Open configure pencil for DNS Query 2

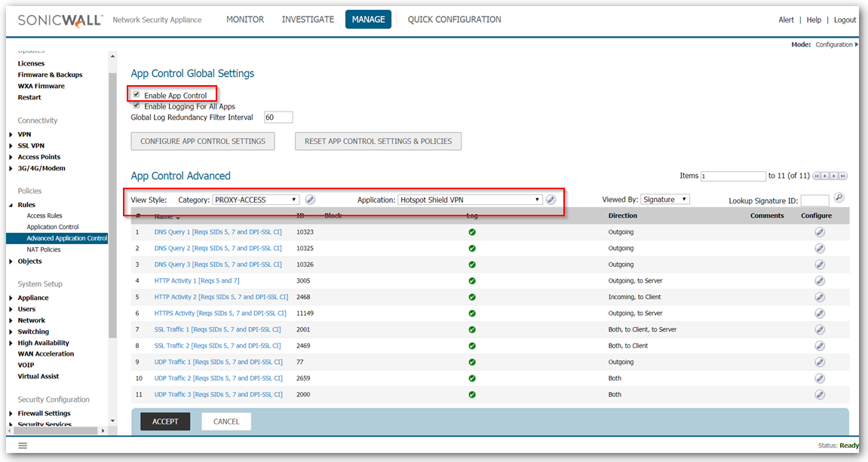pyautogui.click(x=819, y=249)
